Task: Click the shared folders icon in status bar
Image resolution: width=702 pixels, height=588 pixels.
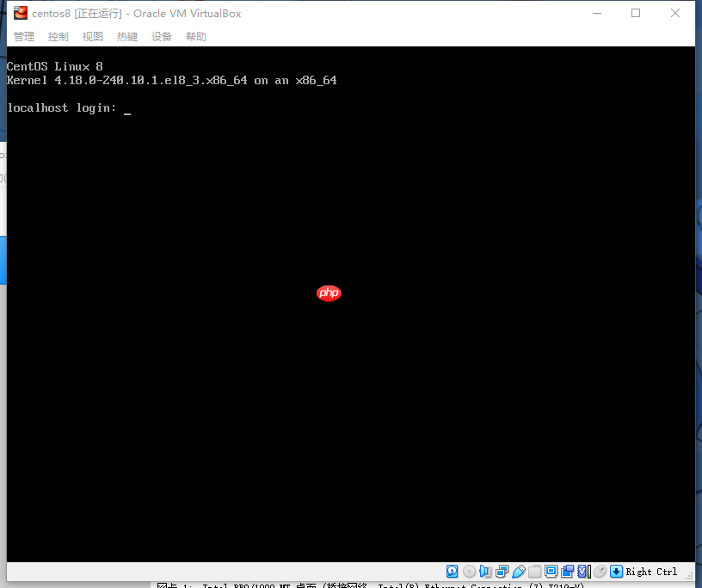Action: tap(534, 571)
